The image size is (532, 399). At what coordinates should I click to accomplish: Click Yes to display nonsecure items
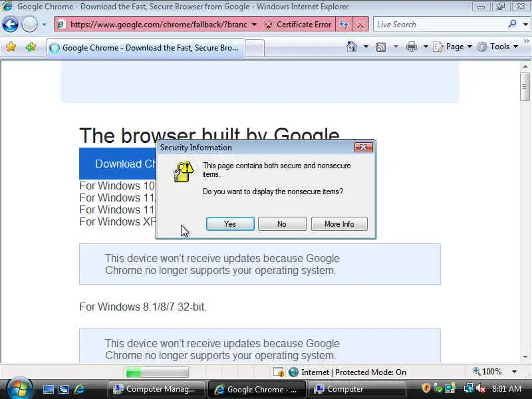point(230,224)
